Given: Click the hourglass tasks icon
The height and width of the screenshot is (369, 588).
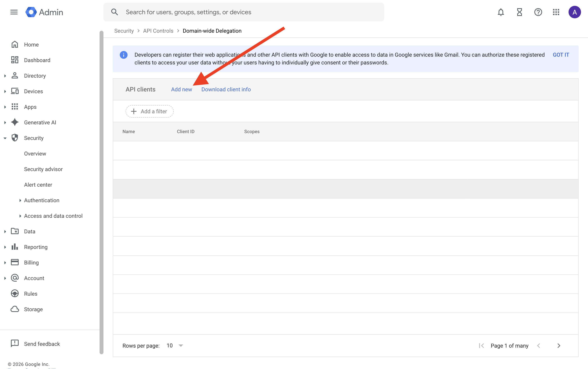Looking at the screenshot, I should point(520,12).
